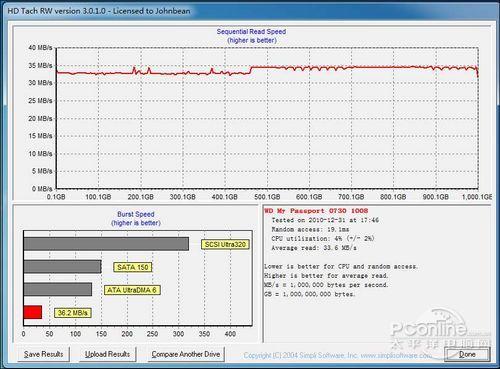
Task: Click the gray ATA UltraDMA 6 bar
Action: click(x=58, y=289)
